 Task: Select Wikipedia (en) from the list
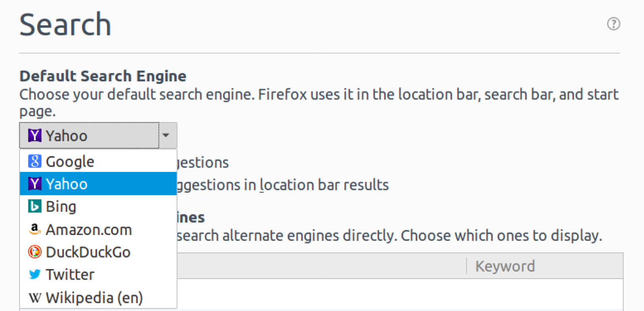[94, 298]
